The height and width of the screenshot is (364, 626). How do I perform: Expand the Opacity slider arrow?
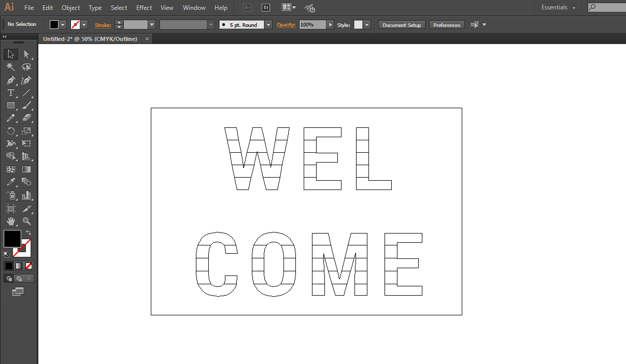(330, 25)
